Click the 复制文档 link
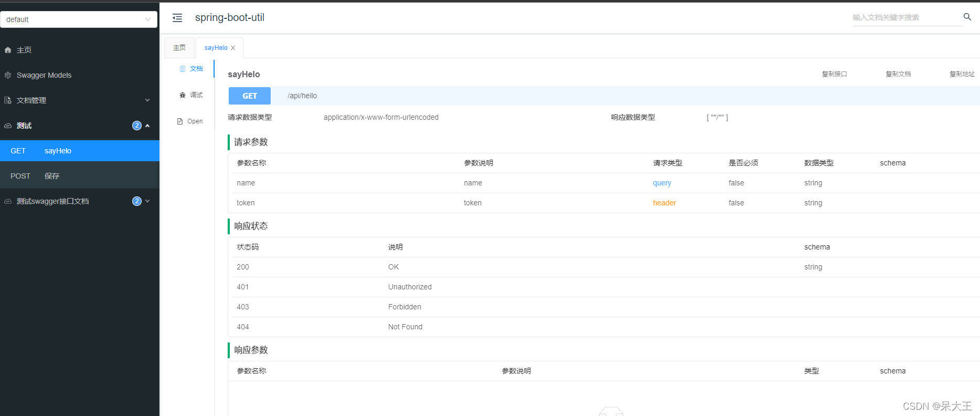The height and width of the screenshot is (416, 980). (x=898, y=74)
